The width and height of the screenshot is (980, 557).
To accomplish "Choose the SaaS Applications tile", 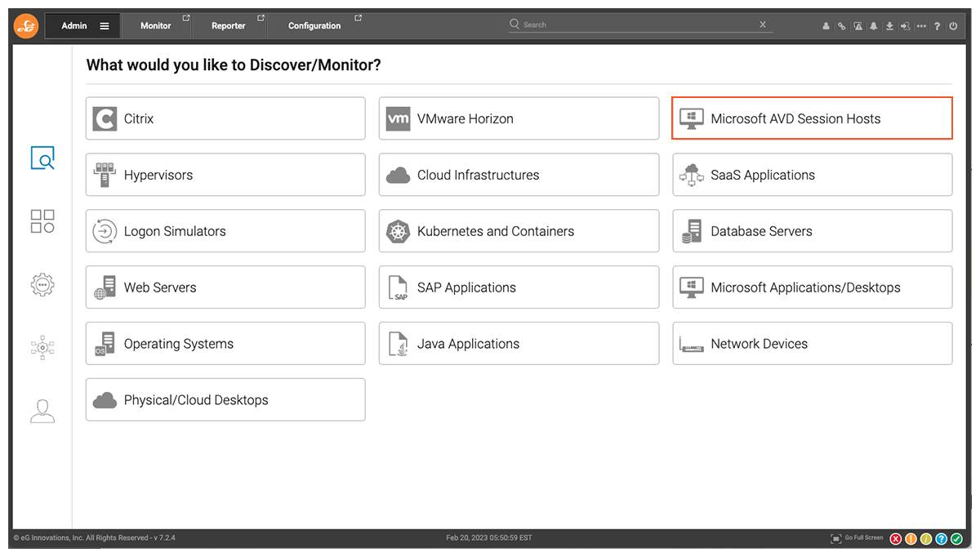I will (x=813, y=175).
